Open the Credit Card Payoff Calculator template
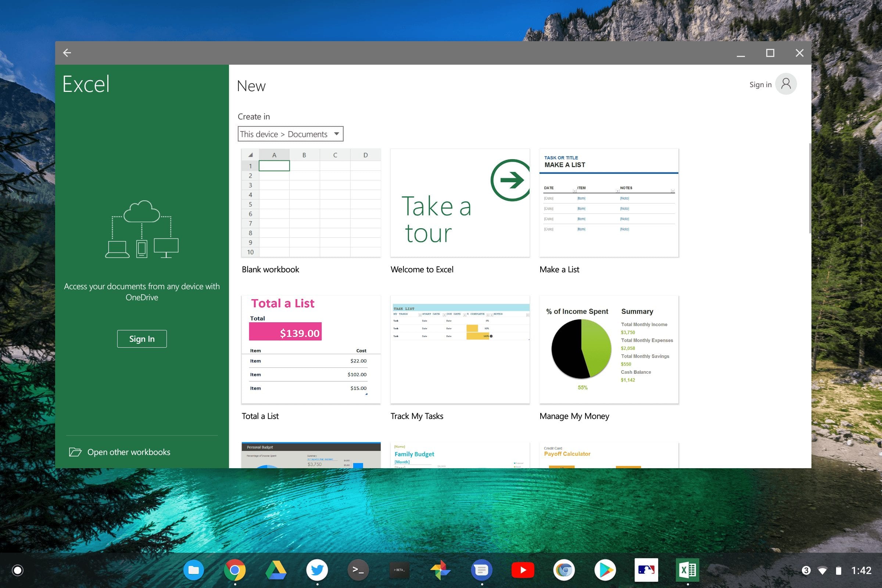Viewport: 882px width, 588px height. click(609, 455)
